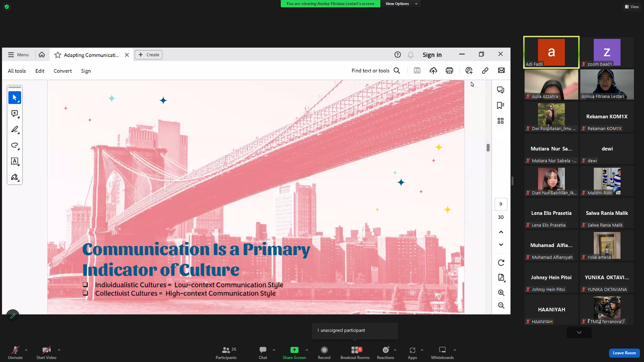Image resolution: width=644 pixels, height=362 pixels.
Task: Click the Create button
Action: [x=149, y=55]
